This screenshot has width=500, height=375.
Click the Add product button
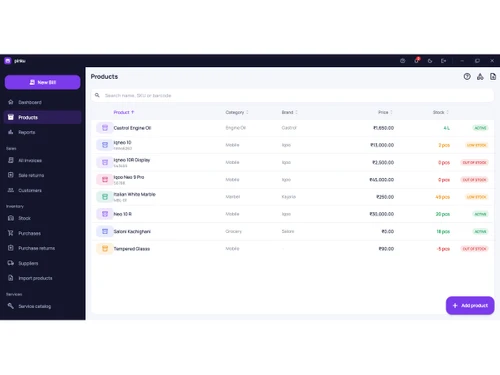(470, 305)
